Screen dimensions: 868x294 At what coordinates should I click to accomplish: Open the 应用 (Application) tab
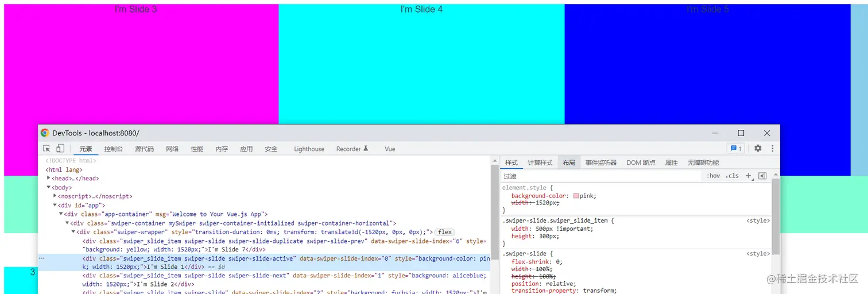(x=246, y=149)
